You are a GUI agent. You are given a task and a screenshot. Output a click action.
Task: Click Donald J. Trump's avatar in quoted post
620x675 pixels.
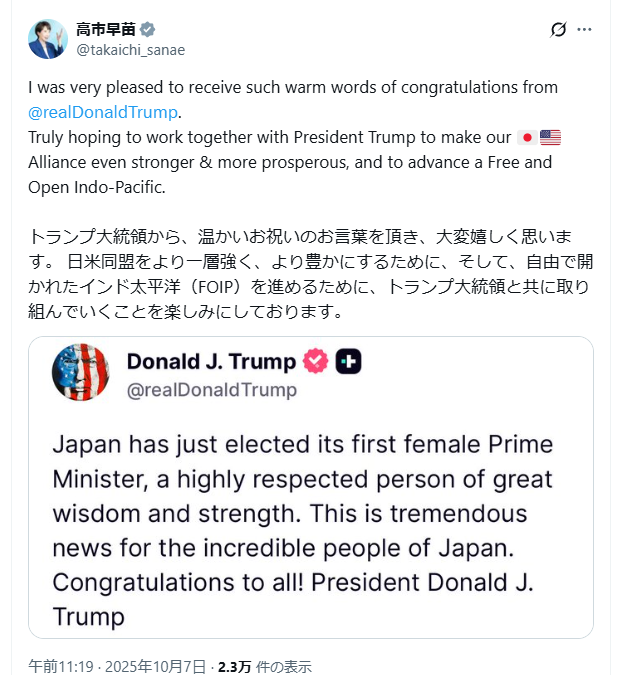click(80, 372)
